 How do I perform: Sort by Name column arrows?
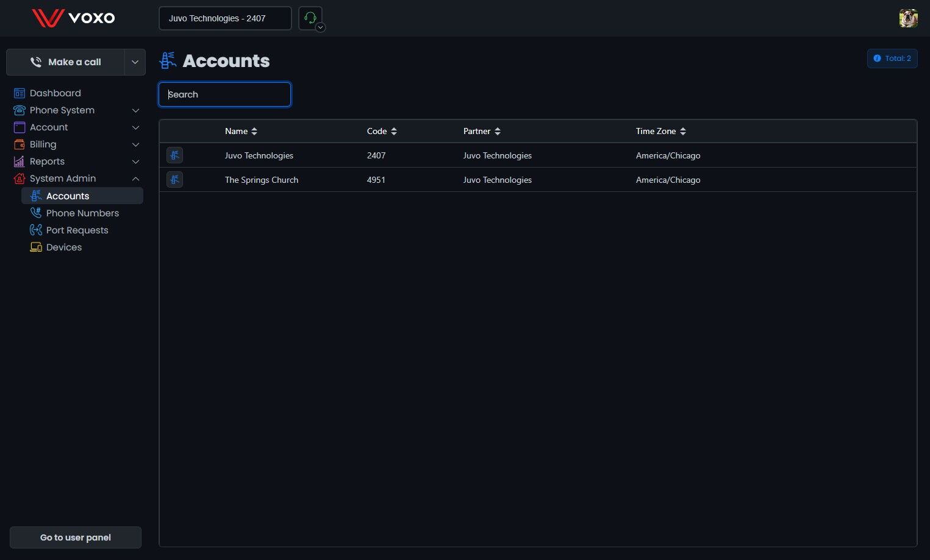(x=254, y=131)
